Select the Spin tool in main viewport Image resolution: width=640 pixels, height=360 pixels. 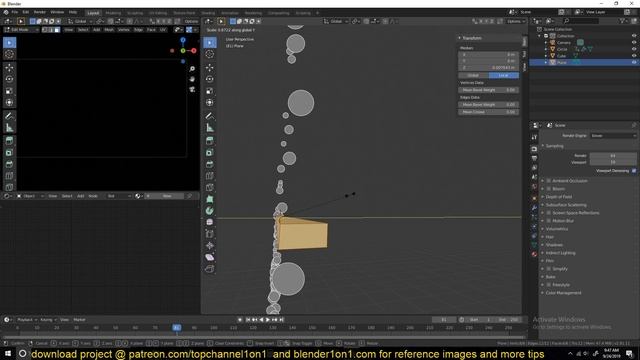210,211
